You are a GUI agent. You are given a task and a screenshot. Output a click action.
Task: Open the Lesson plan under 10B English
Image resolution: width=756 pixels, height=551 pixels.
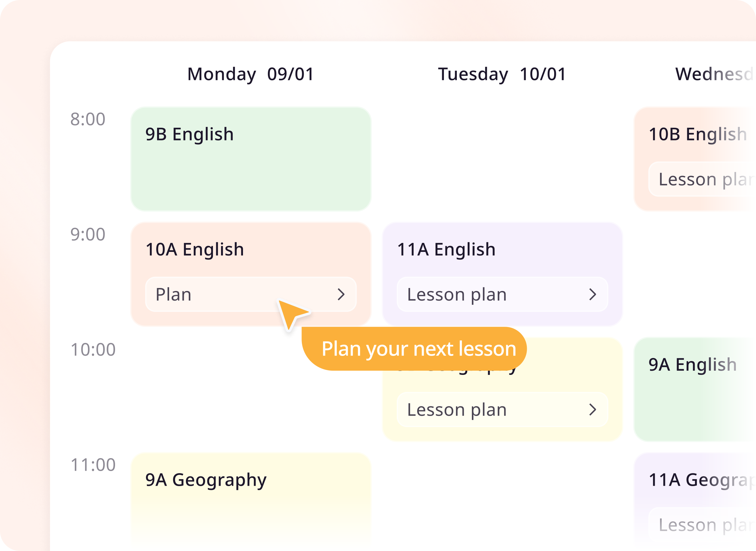click(x=703, y=179)
